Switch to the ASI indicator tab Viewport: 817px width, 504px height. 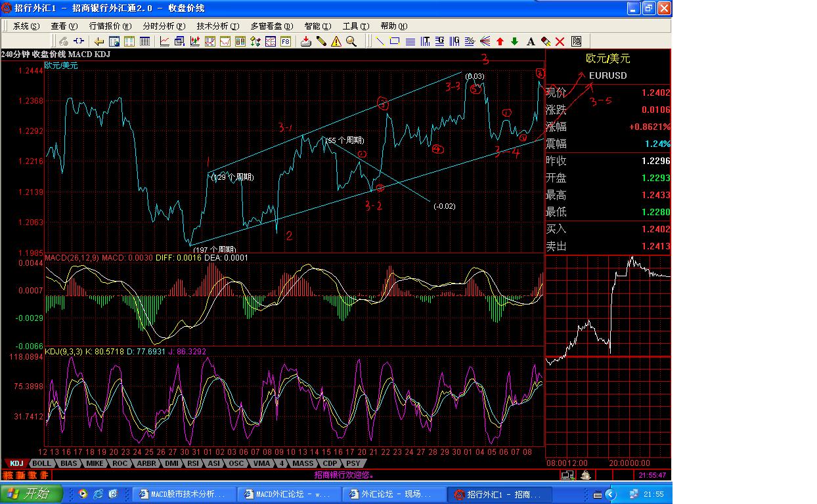pyautogui.click(x=214, y=463)
